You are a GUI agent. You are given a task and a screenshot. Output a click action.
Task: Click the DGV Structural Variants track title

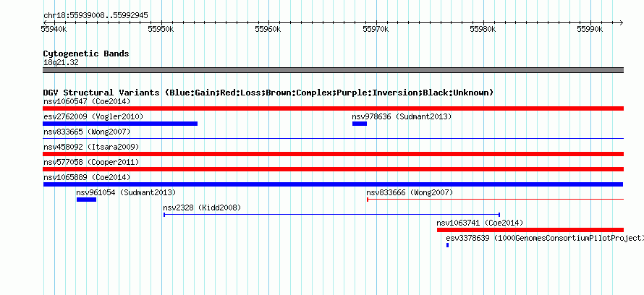pos(268,93)
